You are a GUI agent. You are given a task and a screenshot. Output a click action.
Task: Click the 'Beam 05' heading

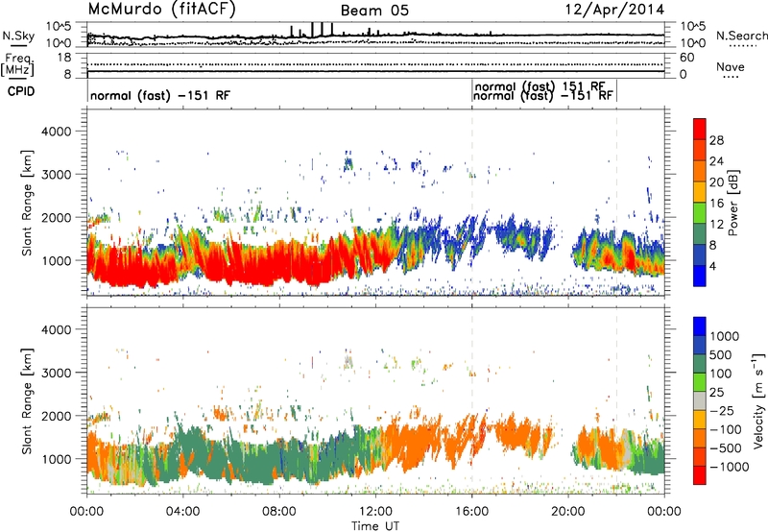pos(374,11)
